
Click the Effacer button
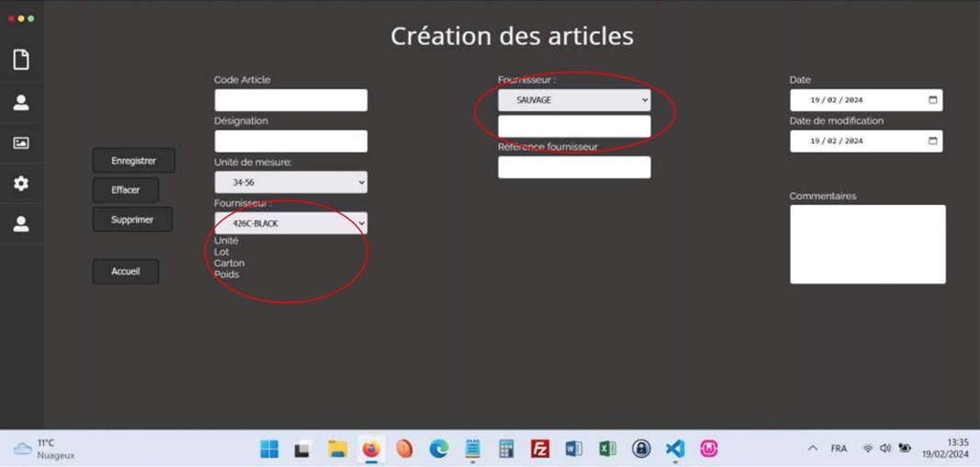click(126, 190)
